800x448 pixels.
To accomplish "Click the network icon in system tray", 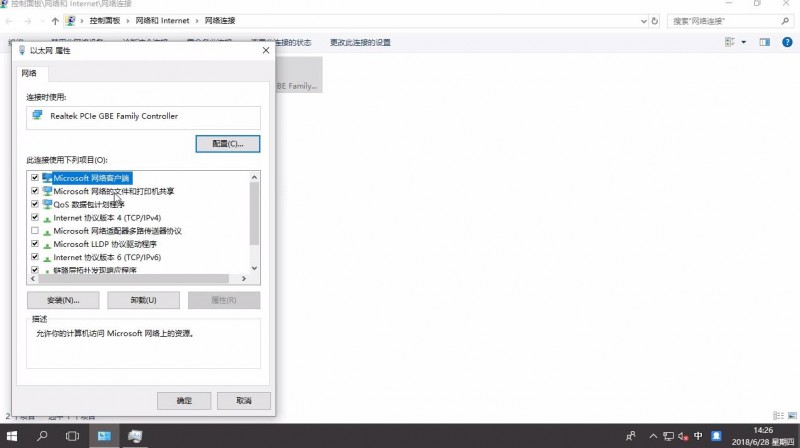I will tap(668, 436).
